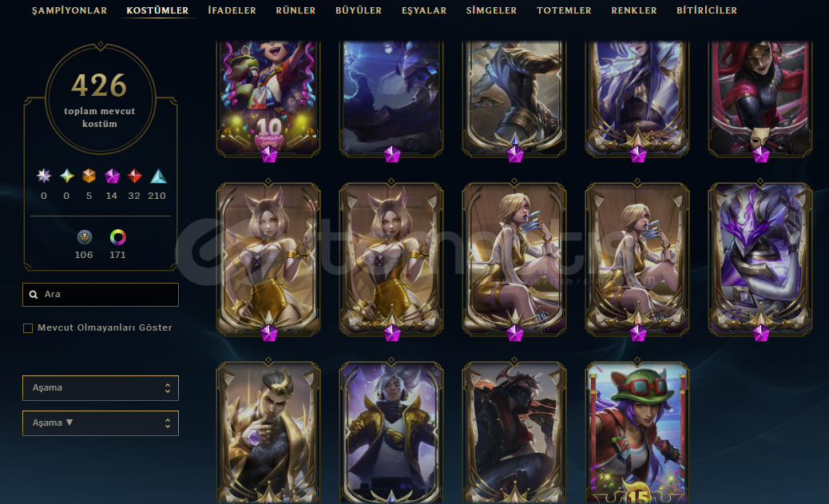This screenshot has width=829, height=504.
Task: Click the search magnifier icon
Action: pyautogui.click(x=34, y=295)
